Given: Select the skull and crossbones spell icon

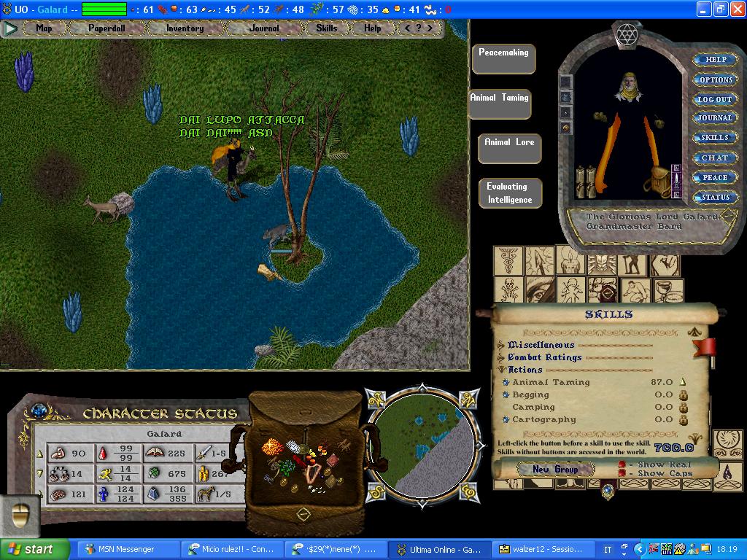Looking at the screenshot, I should [508, 290].
